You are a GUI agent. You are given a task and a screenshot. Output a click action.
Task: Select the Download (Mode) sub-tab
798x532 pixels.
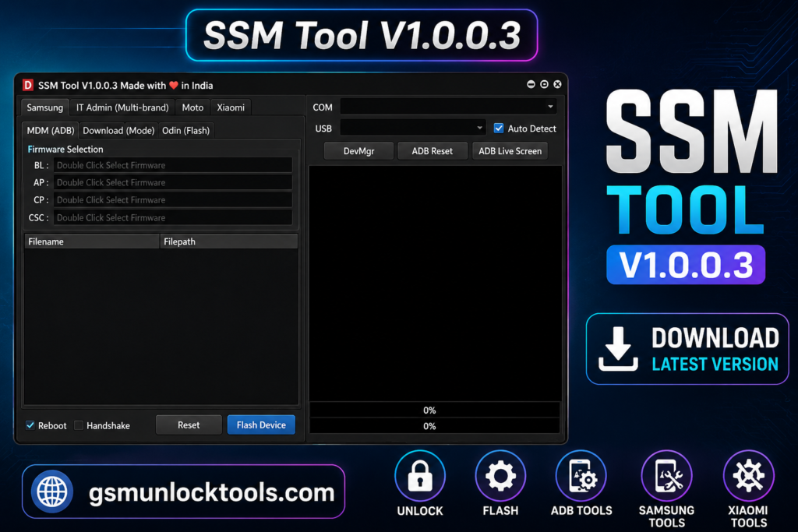point(118,130)
